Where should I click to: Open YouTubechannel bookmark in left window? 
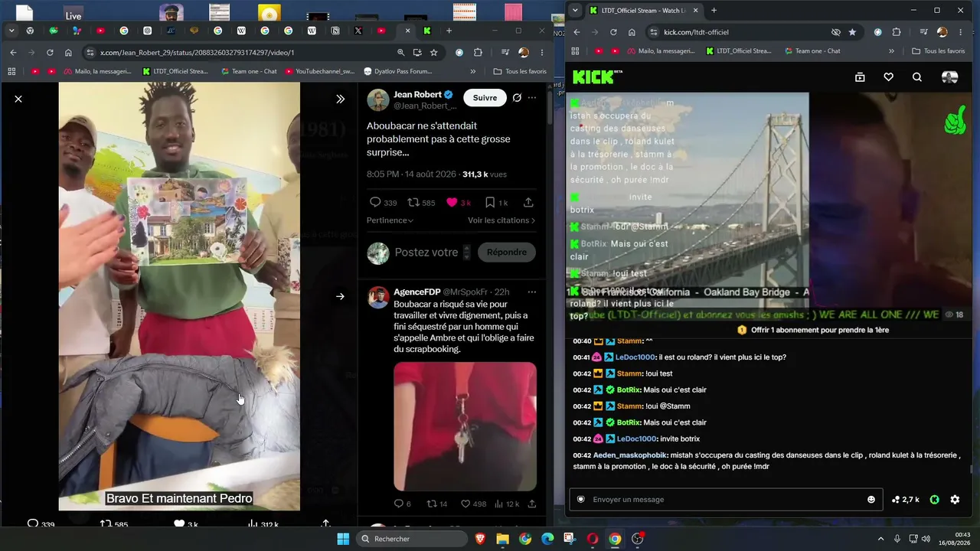[320, 71]
